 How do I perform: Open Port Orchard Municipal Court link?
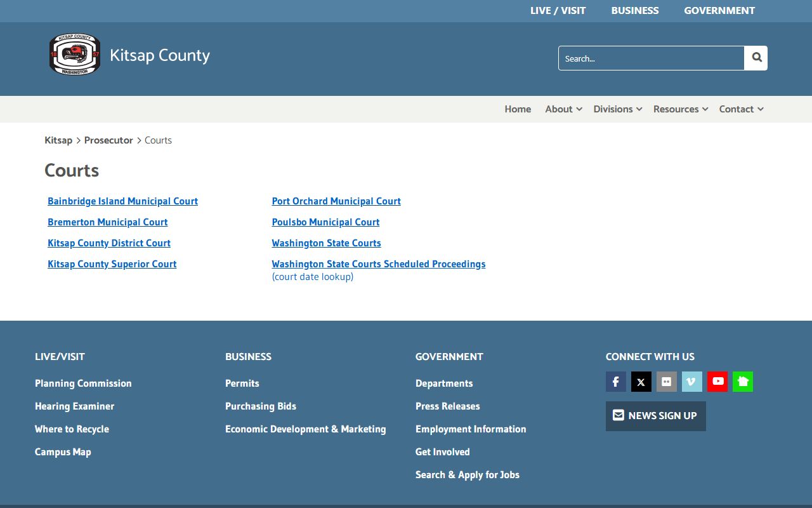[336, 201]
